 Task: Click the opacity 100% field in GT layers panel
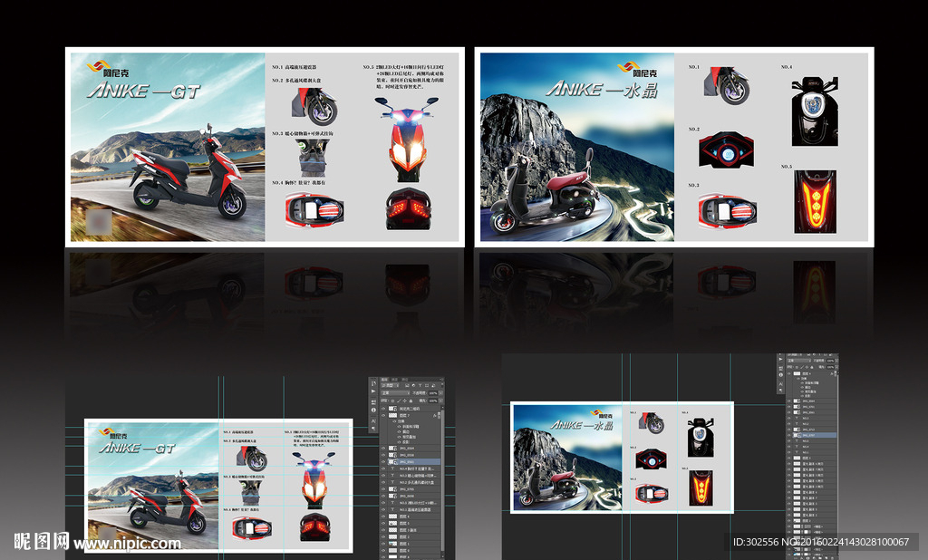433,393
